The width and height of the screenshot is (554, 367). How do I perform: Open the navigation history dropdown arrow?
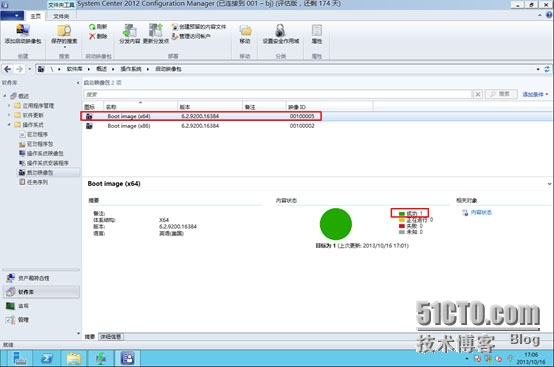point(30,69)
